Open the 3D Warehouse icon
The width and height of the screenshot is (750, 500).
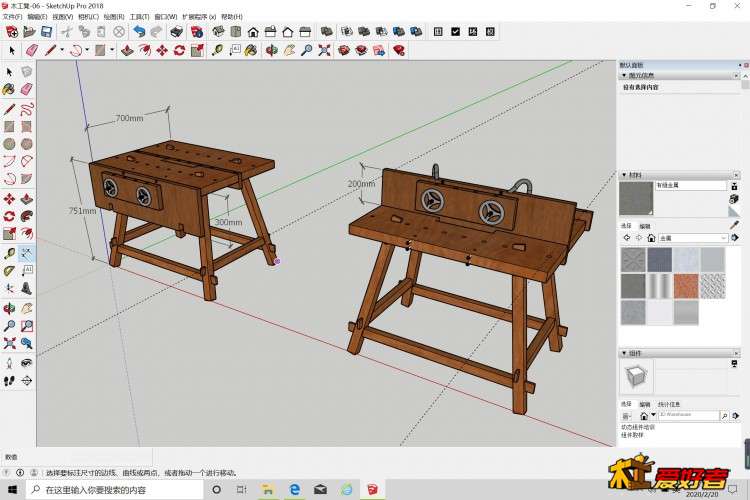coord(343,50)
